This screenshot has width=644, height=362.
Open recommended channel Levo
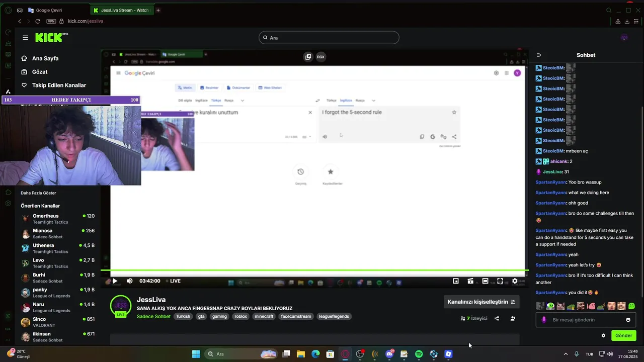[x=57, y=263]
